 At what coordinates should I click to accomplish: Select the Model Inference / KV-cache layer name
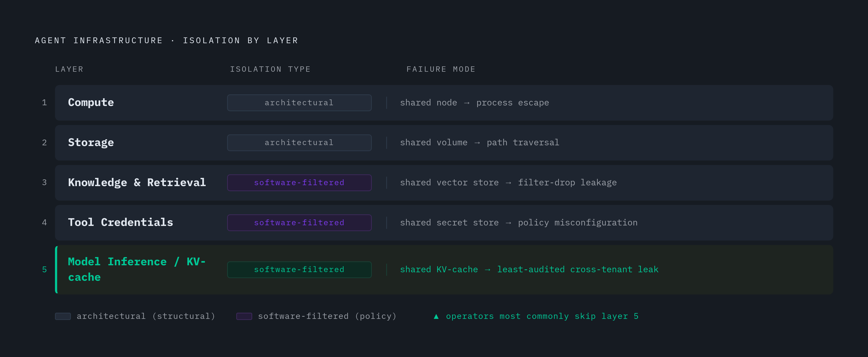[137, 269]
